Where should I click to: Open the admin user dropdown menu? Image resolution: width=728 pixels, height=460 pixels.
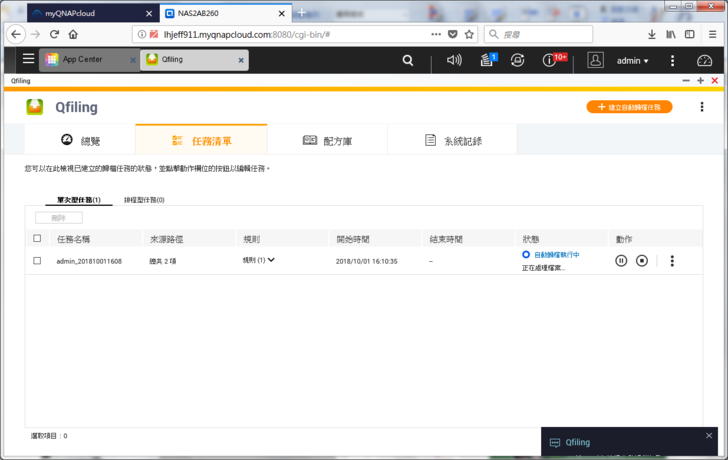click(x=632, y=61)
